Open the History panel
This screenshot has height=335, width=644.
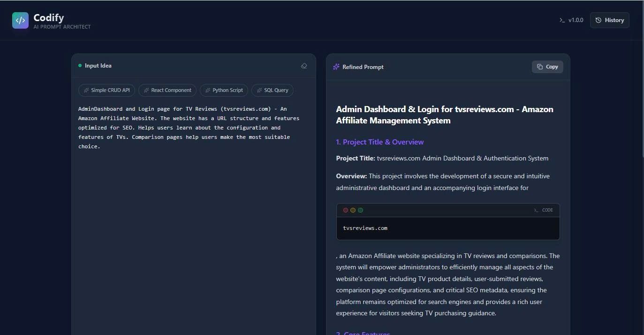(609, 20)
